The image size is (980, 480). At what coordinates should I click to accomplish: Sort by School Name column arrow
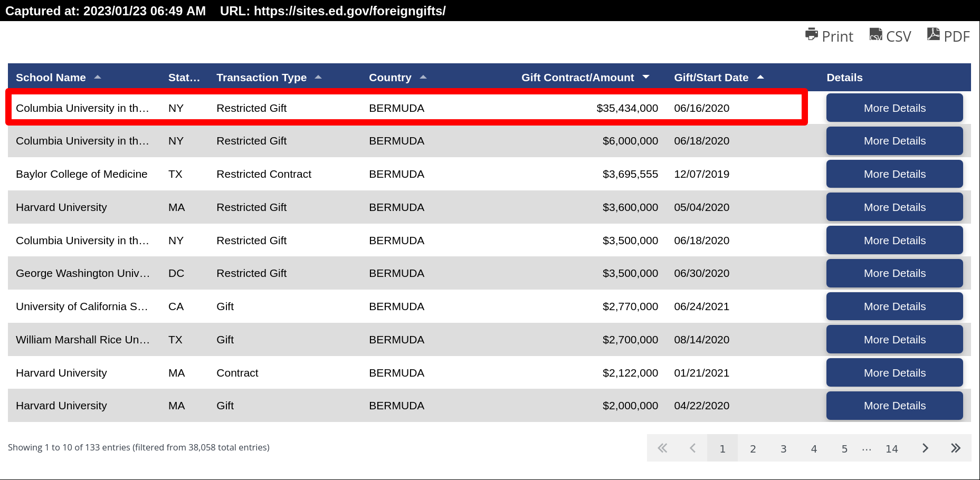[98, 78]
